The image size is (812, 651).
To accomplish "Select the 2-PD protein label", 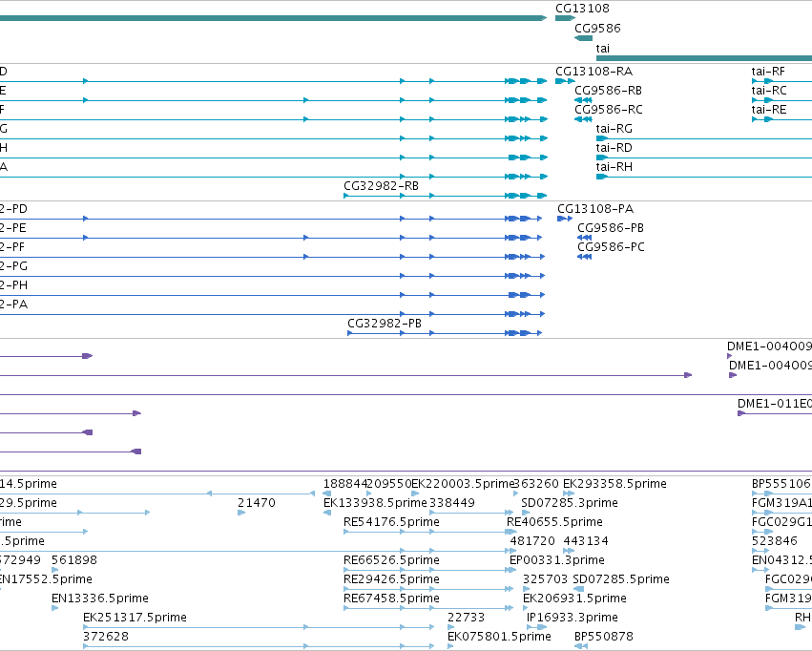I will tap(13, 209).
